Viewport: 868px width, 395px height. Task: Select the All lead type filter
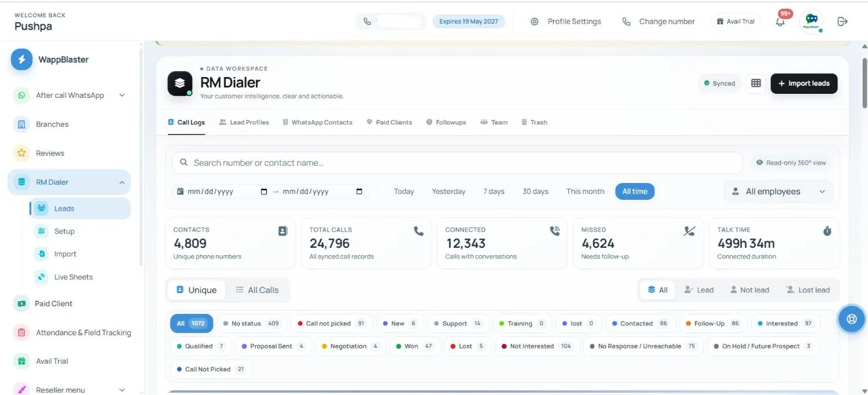point(657,290)
